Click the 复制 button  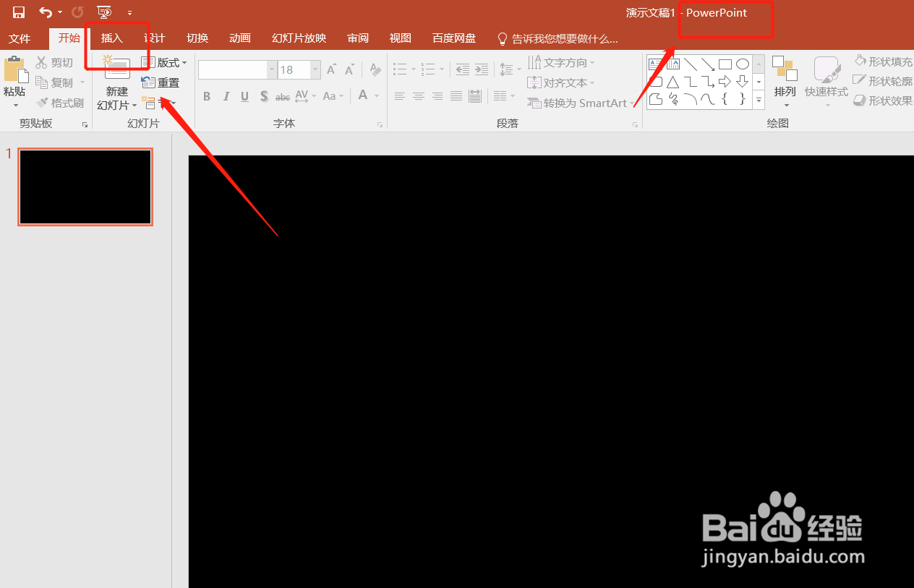pos(55,83)
